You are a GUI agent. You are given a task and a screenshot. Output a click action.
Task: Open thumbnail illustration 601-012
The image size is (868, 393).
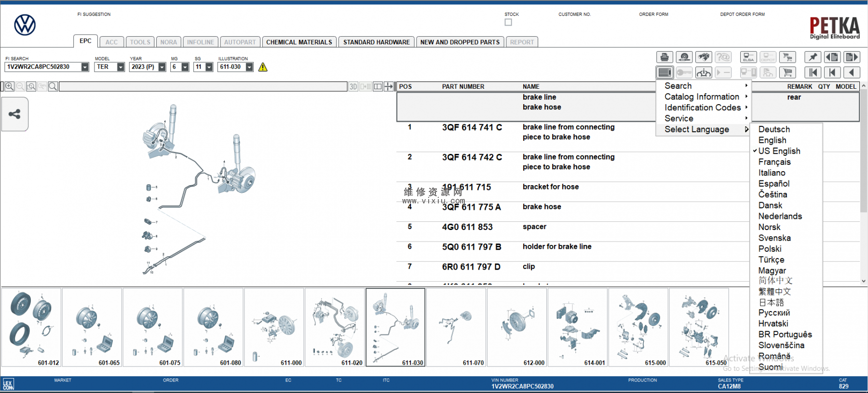point(31,327)
